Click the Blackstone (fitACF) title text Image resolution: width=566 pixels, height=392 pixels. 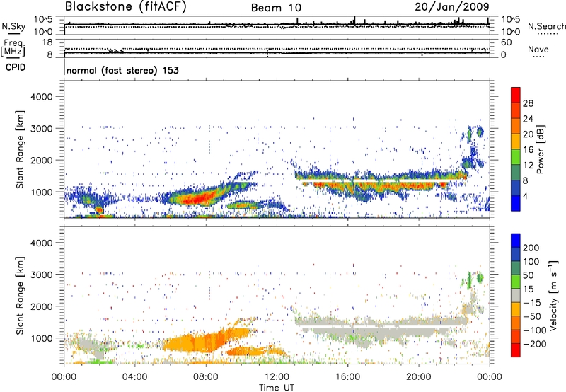click(x=125, y=7)
